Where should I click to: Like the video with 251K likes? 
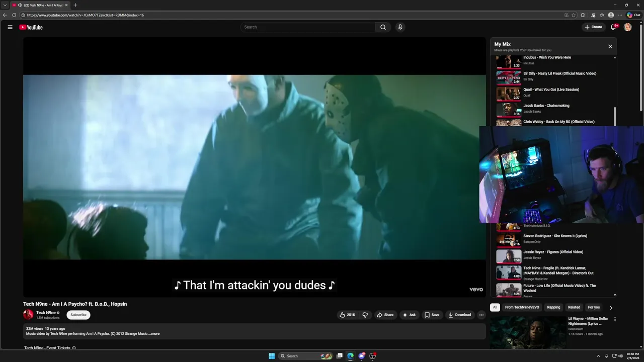tap(347, 315)
